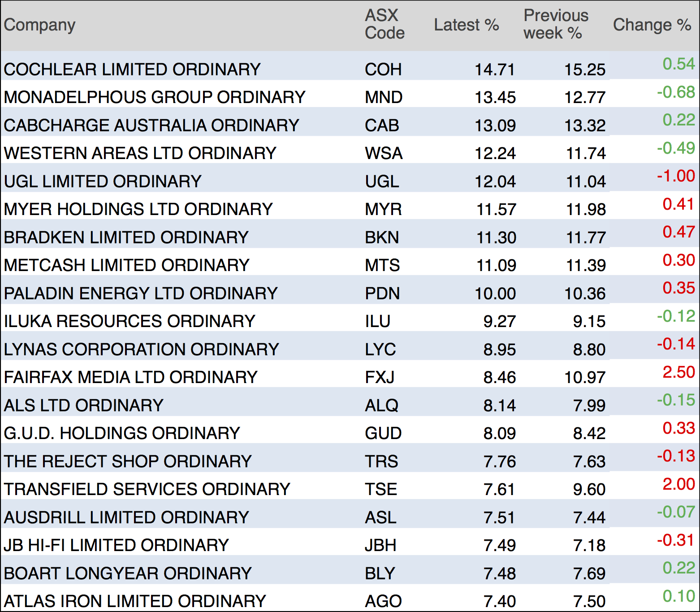The image size is (700, 612).
Task: Click CABCHARGE AUSTRALIA ORDINARY row name
Action: click(x=151, y=125)
